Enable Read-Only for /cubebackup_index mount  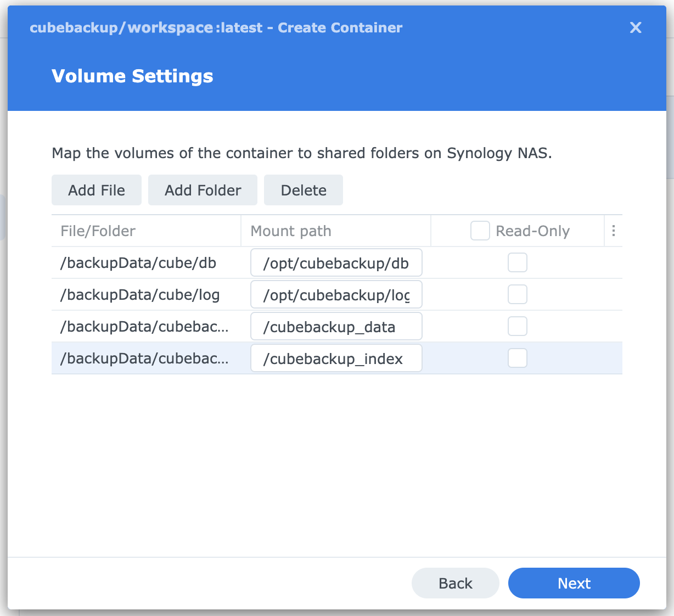pyautogui.click(x=518, y=359)
